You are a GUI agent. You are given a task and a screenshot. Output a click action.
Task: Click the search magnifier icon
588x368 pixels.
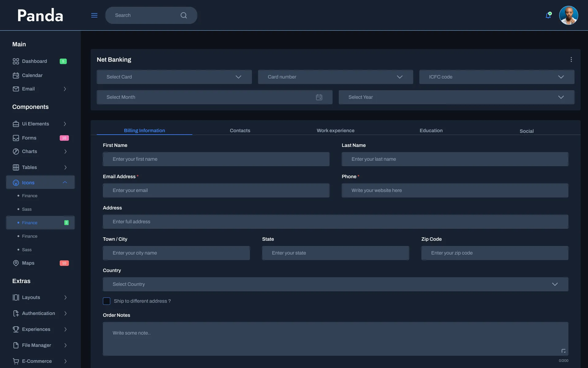pyautogui.click(x=183, y=15)
